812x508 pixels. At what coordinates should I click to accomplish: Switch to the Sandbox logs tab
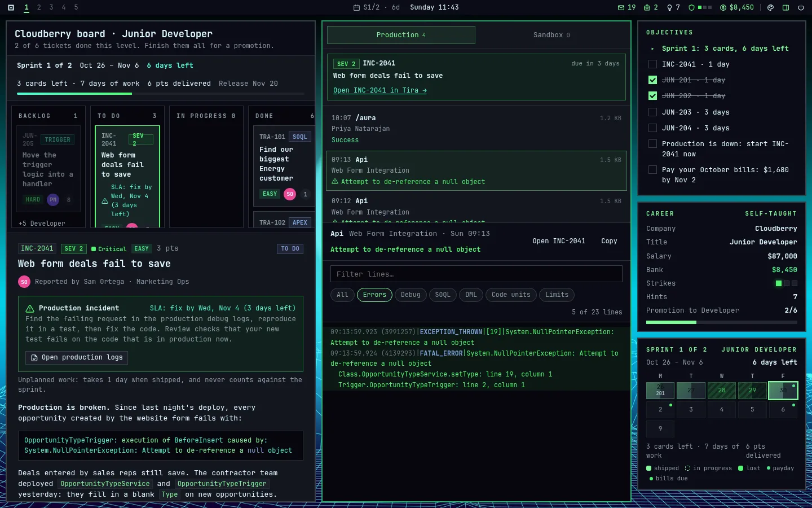coord(551,35)
